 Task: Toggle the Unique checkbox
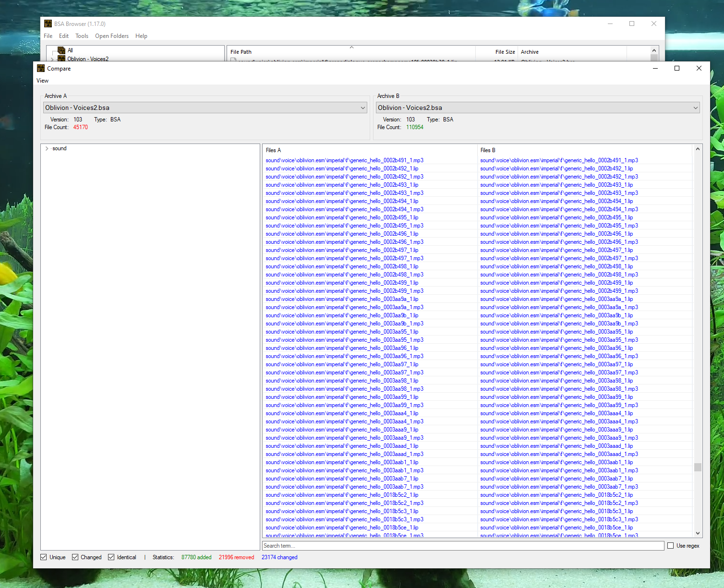[x=44, y=557]
